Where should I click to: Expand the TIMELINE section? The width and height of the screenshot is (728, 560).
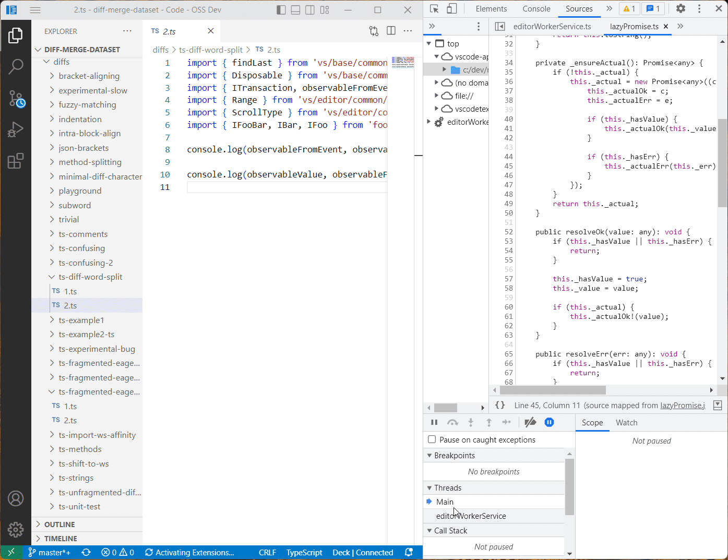point(87,539)
